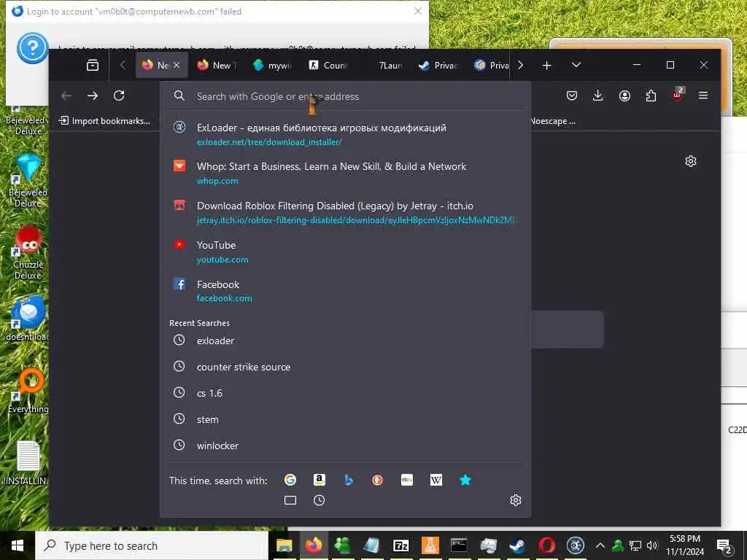
Task: Open Steam from the taskbar
Action: 517,545
